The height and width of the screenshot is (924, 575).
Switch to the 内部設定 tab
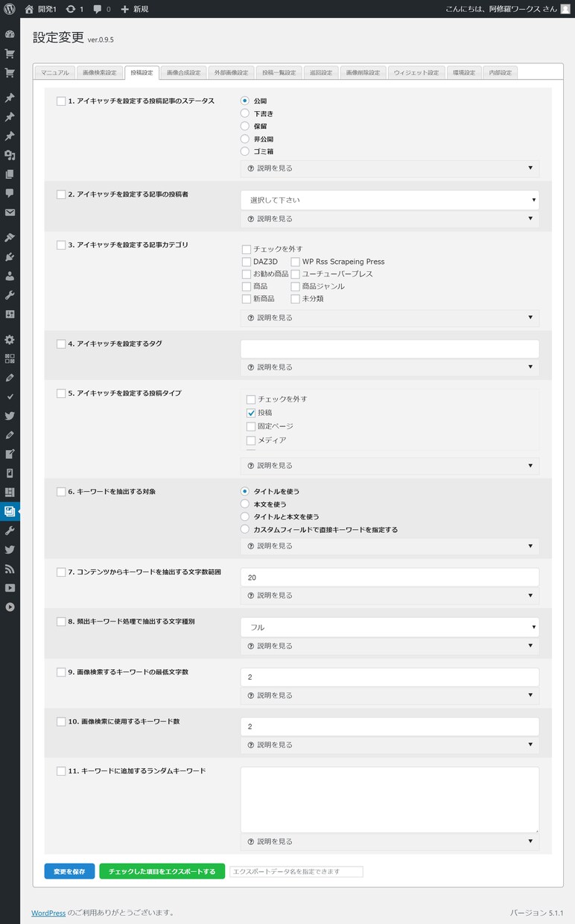click(500, 72)
